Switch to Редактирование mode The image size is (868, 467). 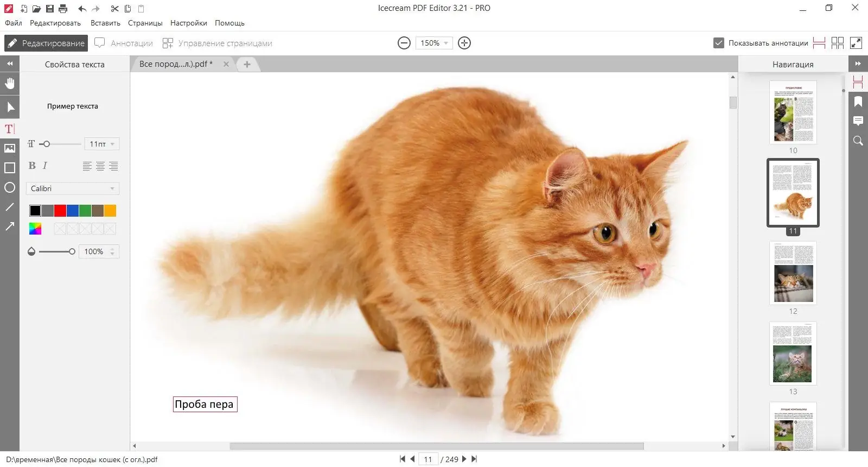(x=46, y=43)
